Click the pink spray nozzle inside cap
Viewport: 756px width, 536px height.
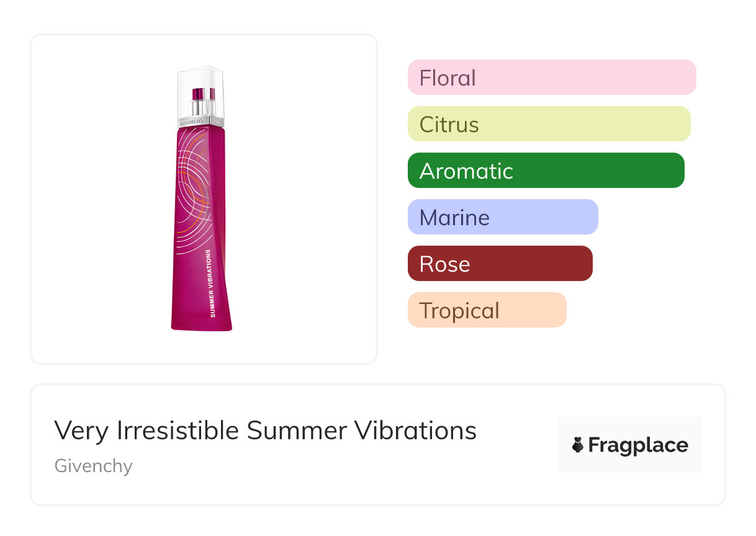pyautogui.click(x=199, y=95)
